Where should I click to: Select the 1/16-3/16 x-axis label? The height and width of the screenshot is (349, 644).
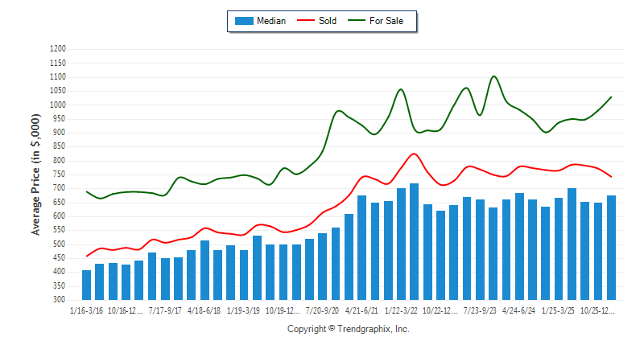tap(87, 310)
